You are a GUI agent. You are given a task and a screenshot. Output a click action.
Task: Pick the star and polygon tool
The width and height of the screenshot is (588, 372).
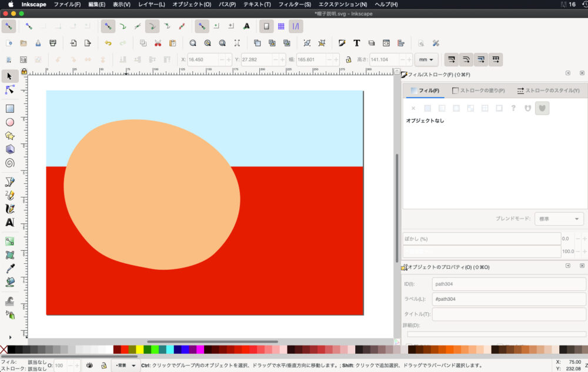point(10,136)
